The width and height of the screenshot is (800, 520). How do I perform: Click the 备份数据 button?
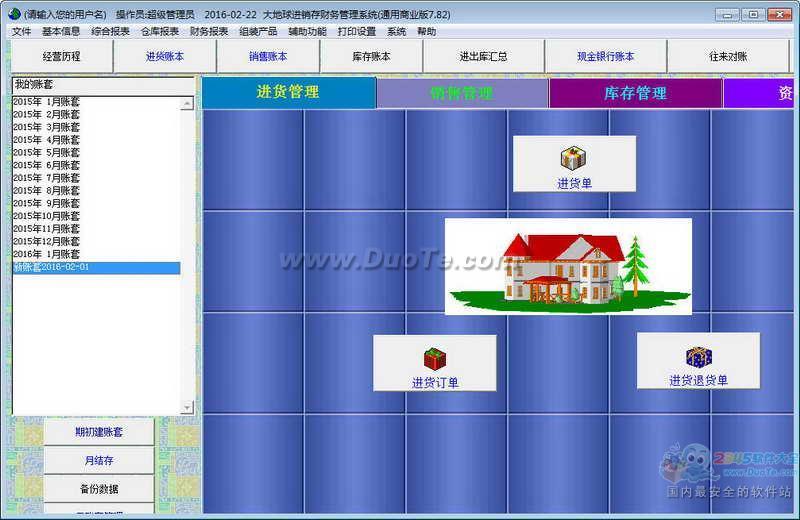[x=99, y=489]
